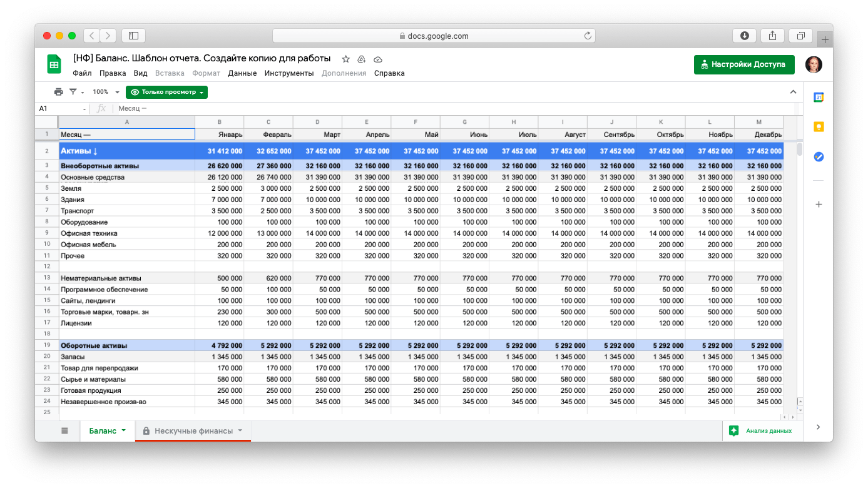868x488 pixels.
Task: Click the move to Drive folder icon
Action: 361,59
